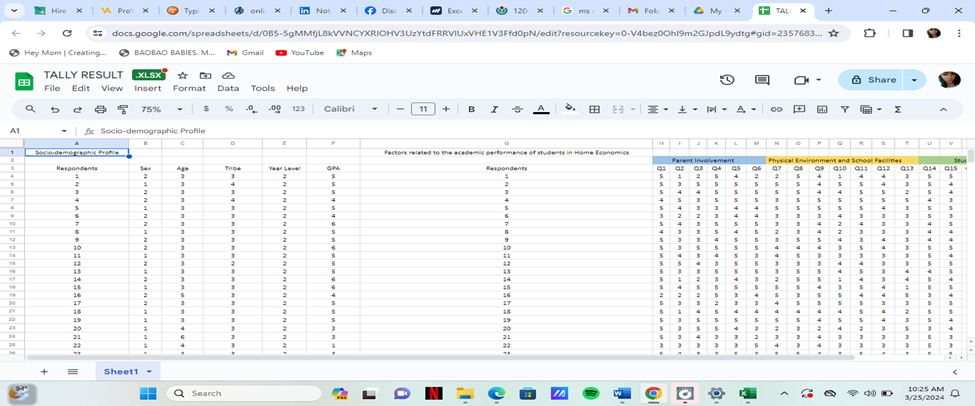975x406 pixels.
Task: Toggle the filter on the toolbar
Action: coord(844,109)
